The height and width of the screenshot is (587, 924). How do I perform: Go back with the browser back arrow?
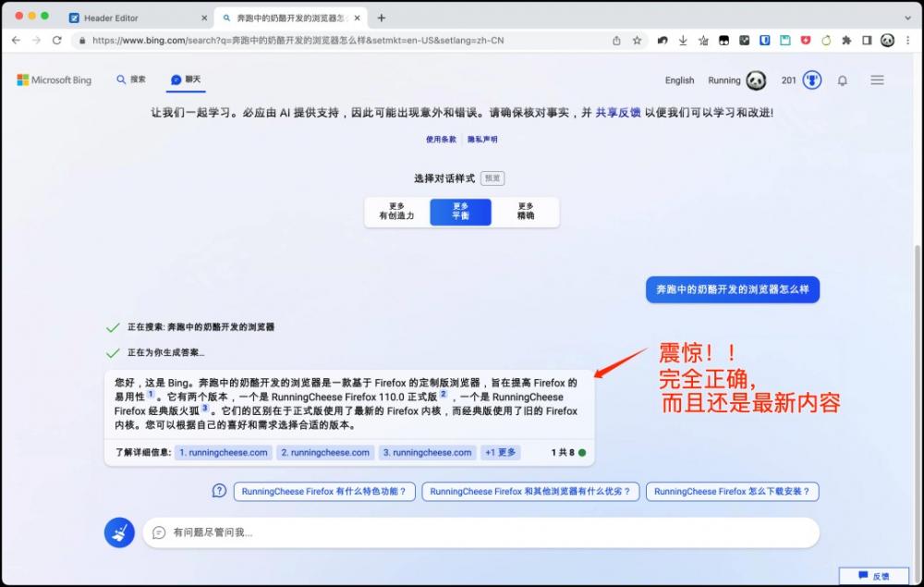(16, 40)
